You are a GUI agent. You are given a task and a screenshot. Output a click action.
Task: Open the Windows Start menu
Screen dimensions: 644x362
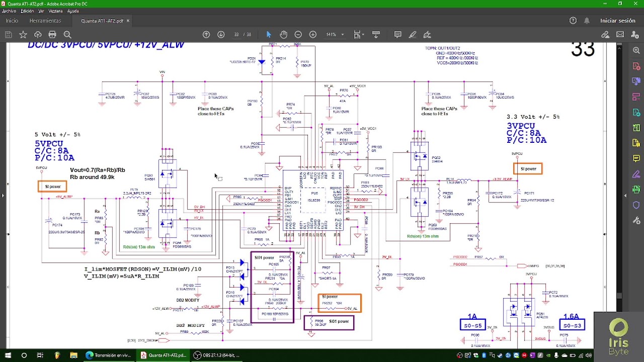coord(8,355)
